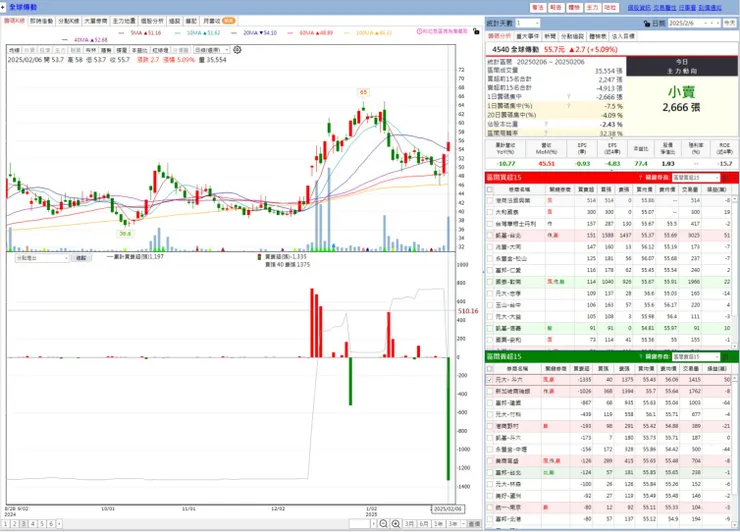Tick checkbox for 玉山-台中 row
740x532 pixels.
pos(490,305)
